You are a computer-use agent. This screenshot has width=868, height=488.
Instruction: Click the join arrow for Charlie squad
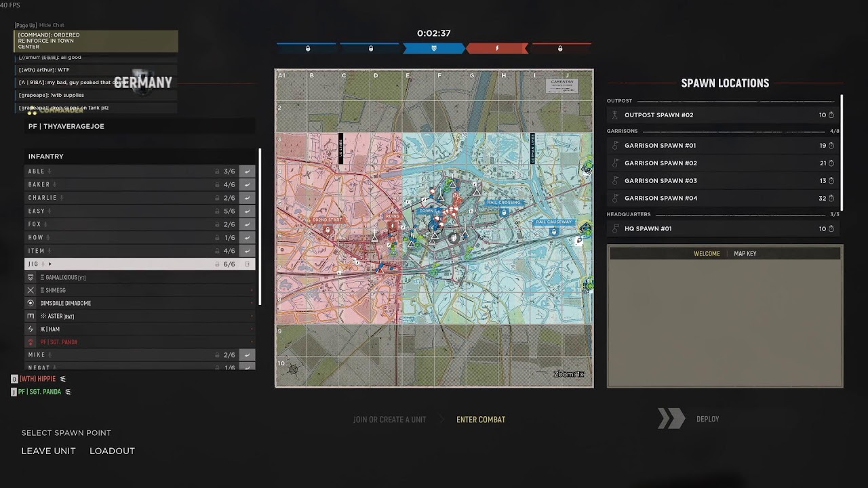tap(247, 198)
